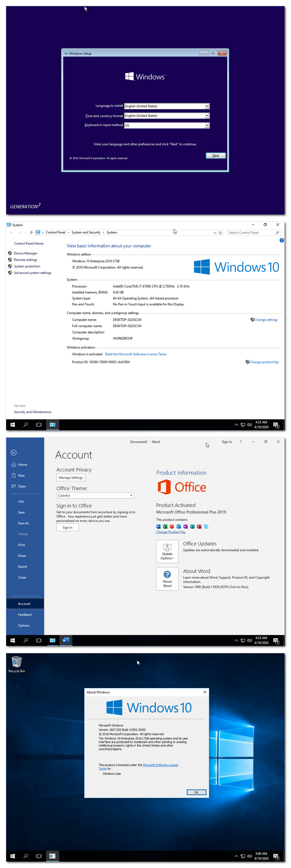The image size is (291, 868).
Task: Click search icon on taskbar showing 4:53 AM
Action: [26, 425]
